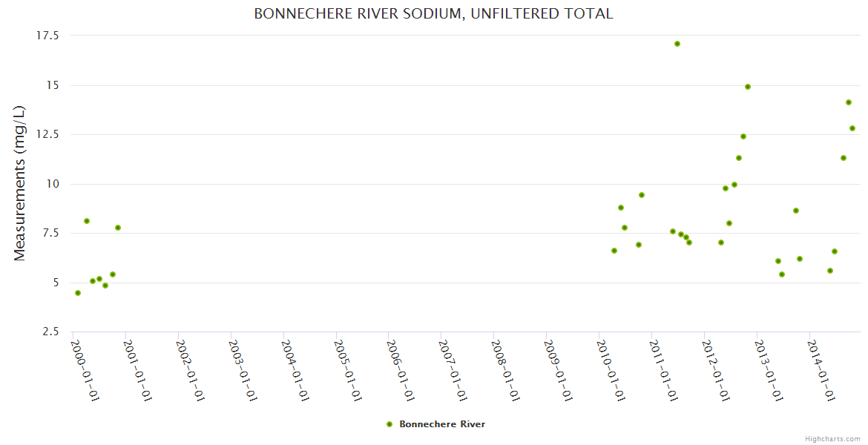Open the Highcharts.com credit link

click(832, 439)
